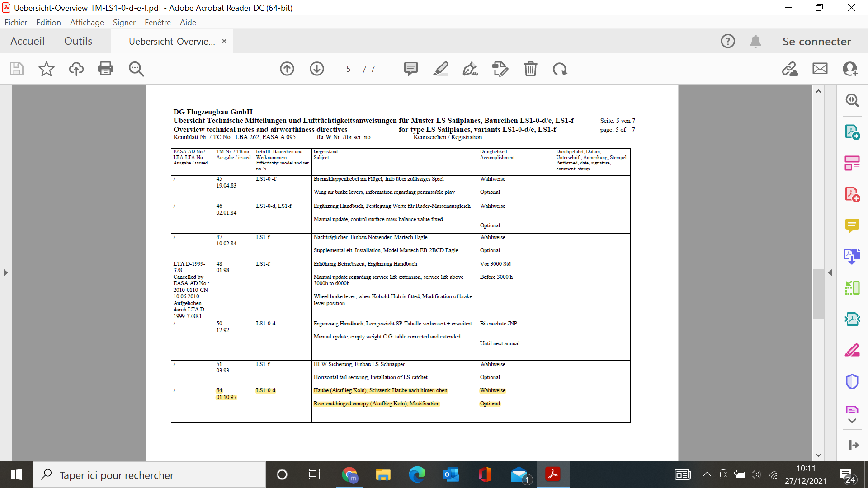Image resolution: width=868 pixels, height=488 pixels.
Task: Open Protect shield tool in sidebar
Action: point(852,382)
